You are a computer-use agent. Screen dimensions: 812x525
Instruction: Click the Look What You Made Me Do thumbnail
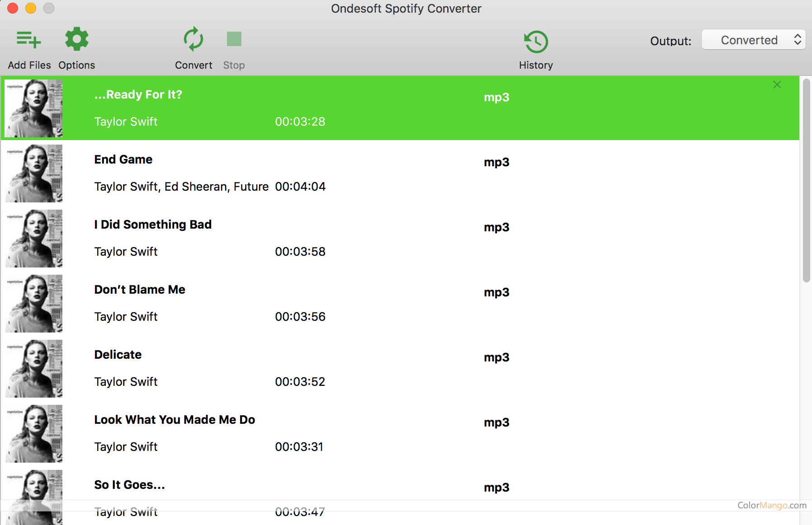point(33,434)
